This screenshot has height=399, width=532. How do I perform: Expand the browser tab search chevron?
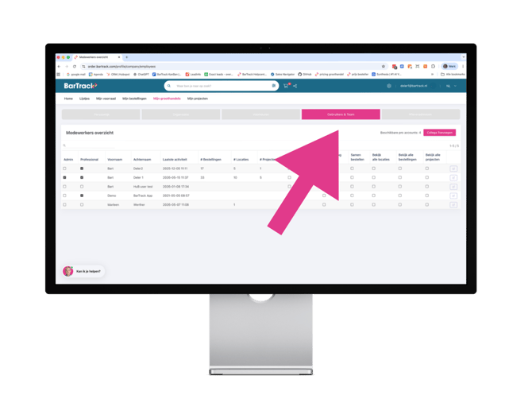tap(463, 57)
